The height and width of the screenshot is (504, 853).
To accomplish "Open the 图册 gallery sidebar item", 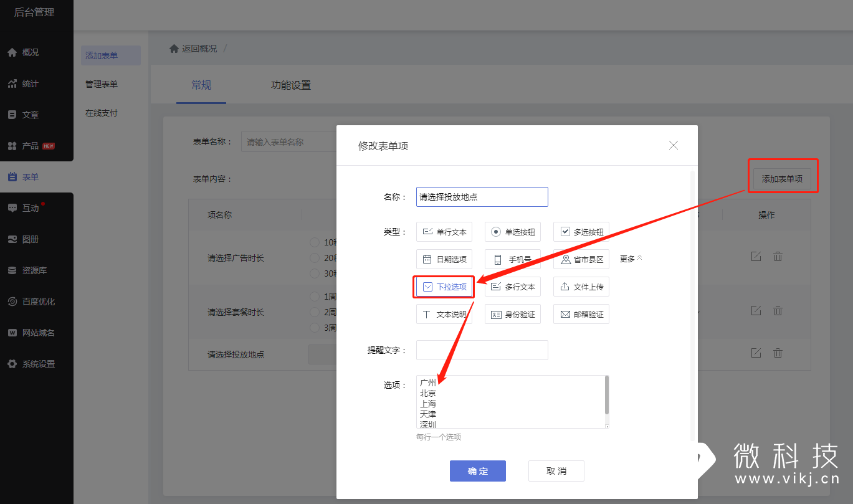I will click(x=30, y=239).
